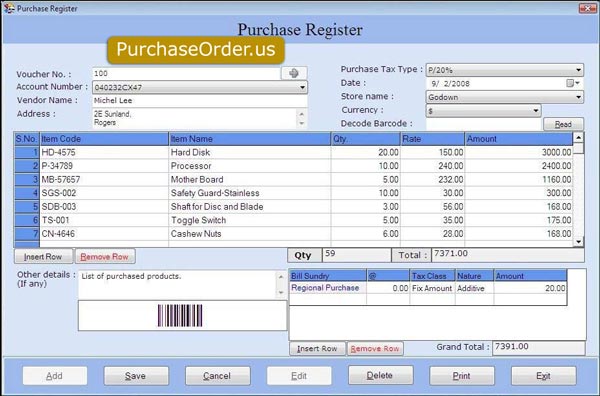The height and width of the screenshot is (396, 600).
Task: Click the 3000.00 amount cell
Action: pyautogui.click(x=518, y=152)
